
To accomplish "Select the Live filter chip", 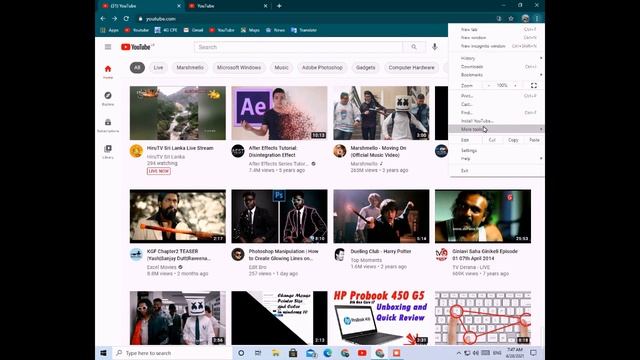I will click(x=158, y=67).
